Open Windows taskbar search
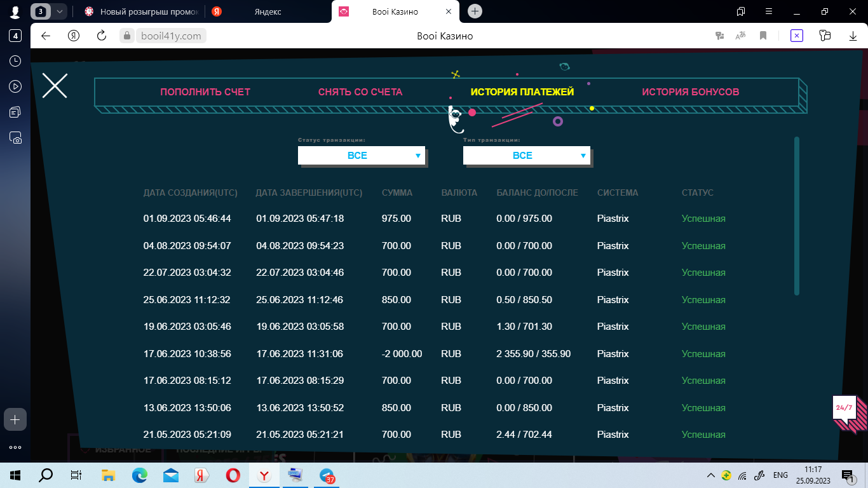Screen dimensions: 868x488 pos(46,475)
